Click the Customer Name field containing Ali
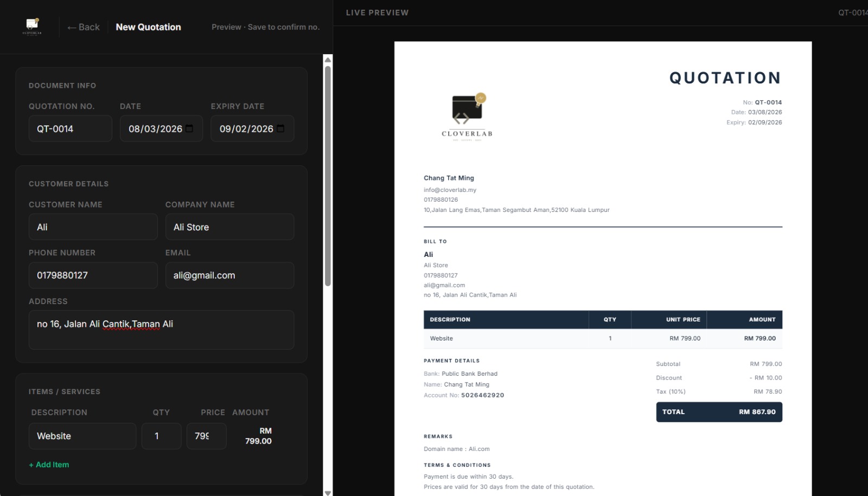This screenshot has height=496, width=868. (93, 227)
